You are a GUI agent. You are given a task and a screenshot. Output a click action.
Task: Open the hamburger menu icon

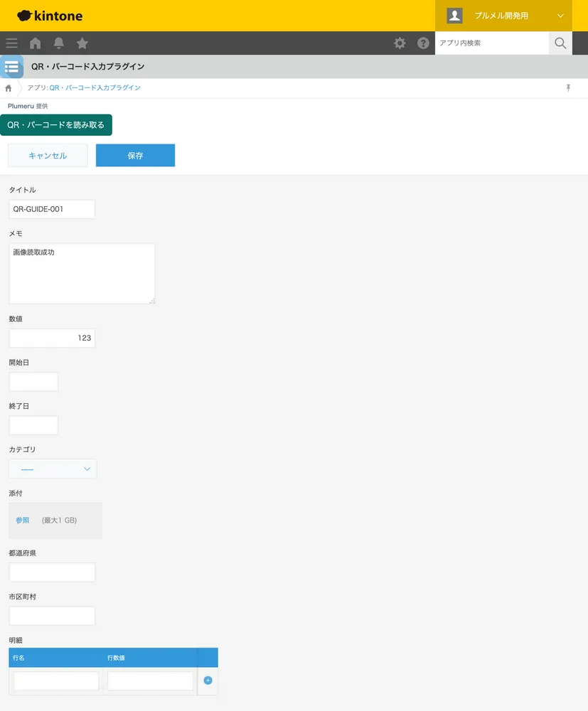click(x=12, y=43)
